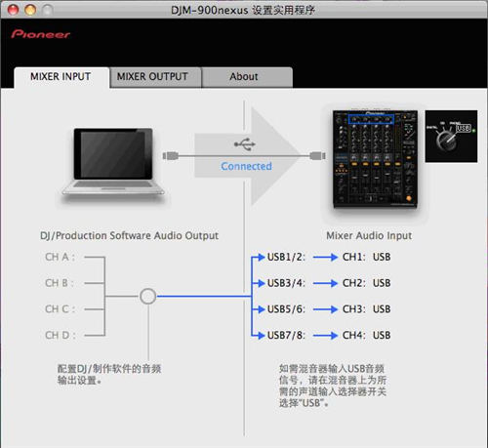Viewport: 488px width, 448px height.
Task: Close the window with the red button
Action: [x=14, y=10]
